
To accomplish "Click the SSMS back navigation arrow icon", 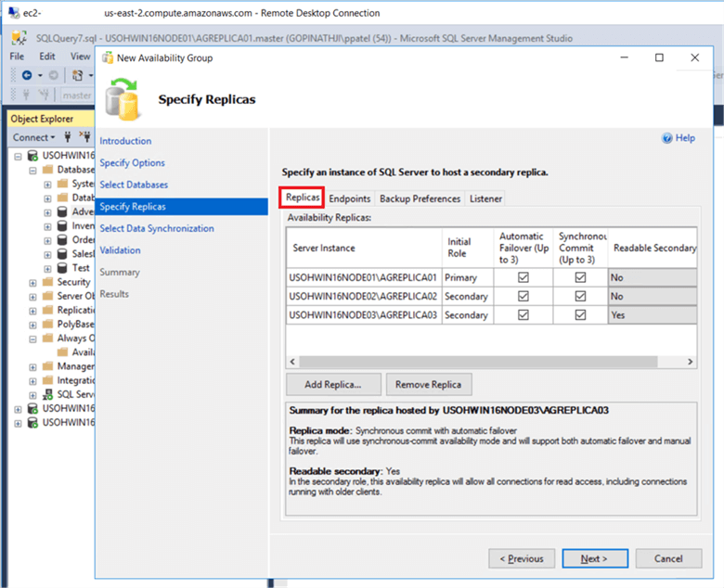I will pyautogui.click(x=27, y=75).
